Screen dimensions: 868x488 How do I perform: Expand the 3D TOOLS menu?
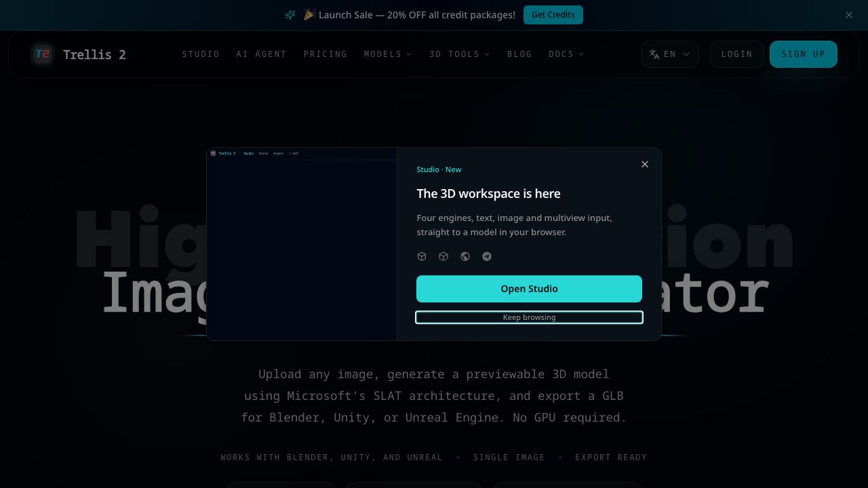click(x=460, y=54)
